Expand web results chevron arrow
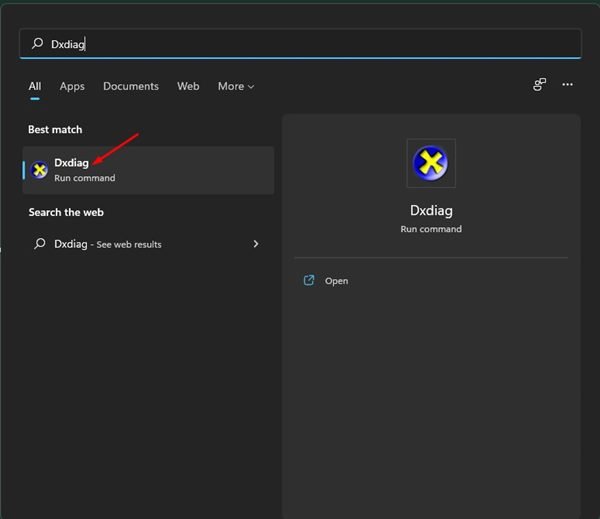The image size is (600, 519). (256, 244)
